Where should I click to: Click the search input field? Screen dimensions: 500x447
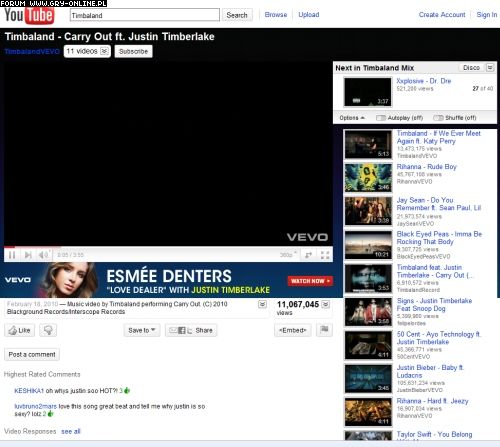click(145, 15)
